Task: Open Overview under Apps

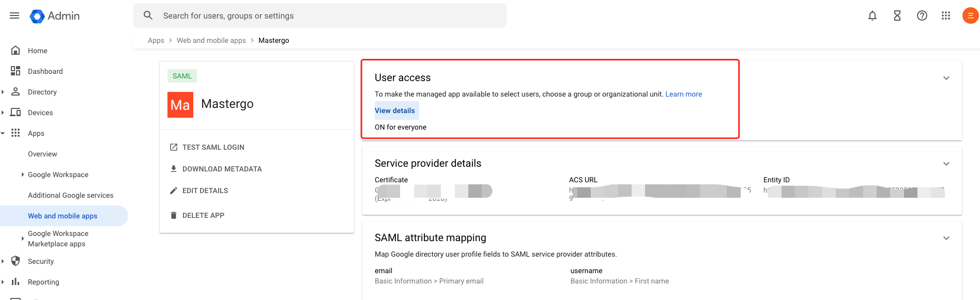Action: [42, 154]
